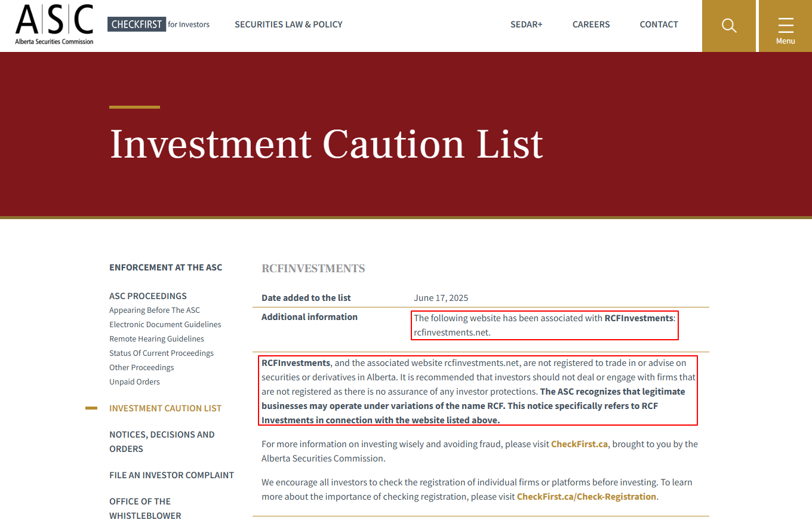Viewport: 812px width, 523px height.
Task: Open Securities Law & Policy menu item
Action: 288,24
